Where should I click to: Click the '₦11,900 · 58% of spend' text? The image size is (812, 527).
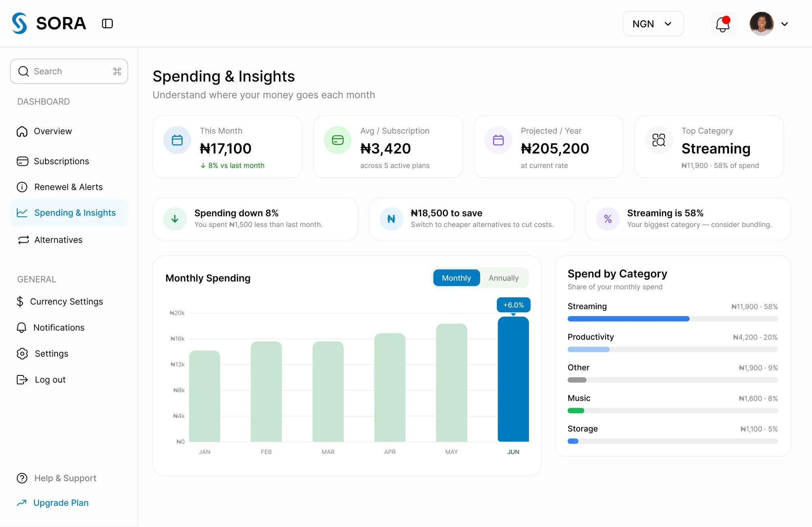click(x=720, y=165)
